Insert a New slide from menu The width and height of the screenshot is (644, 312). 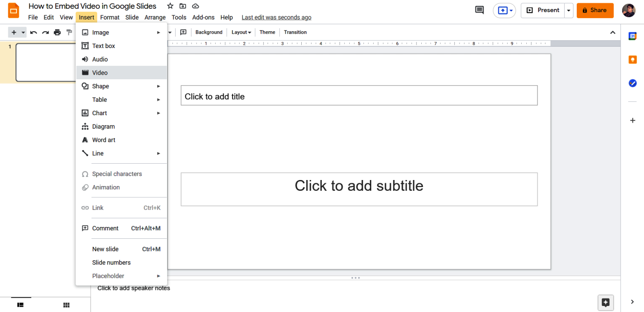point(121,249)
